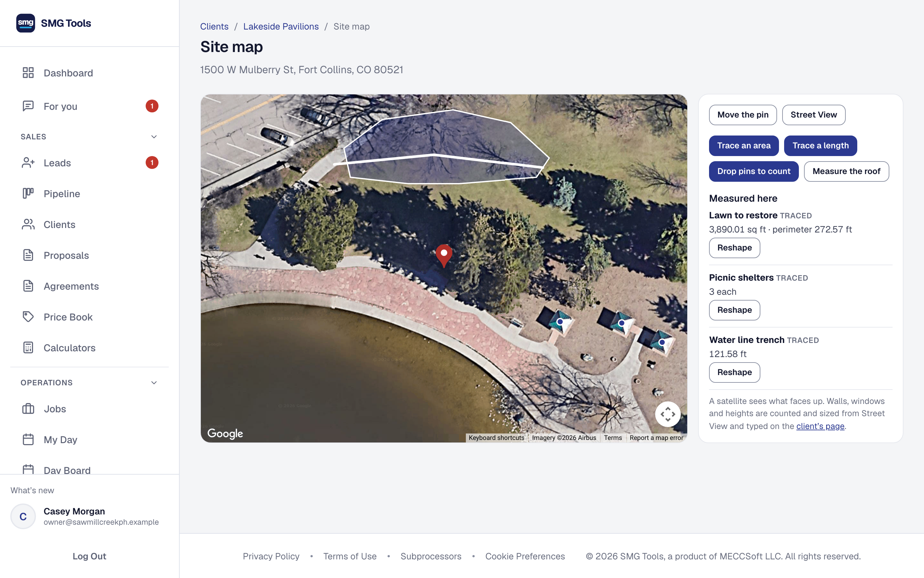924x578 pixels.
Task: Open Dashboard grid icon in sidebar
Action: click(x=28, y=73)
